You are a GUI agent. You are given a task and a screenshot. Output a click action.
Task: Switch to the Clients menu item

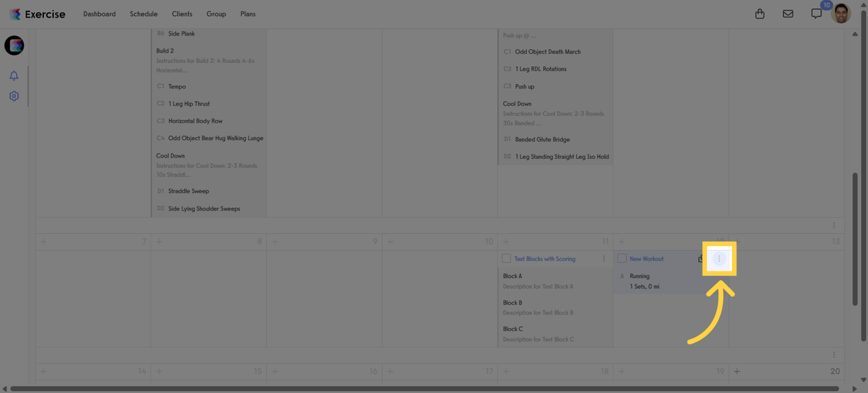pyautogui.click(x=182, y=13)
